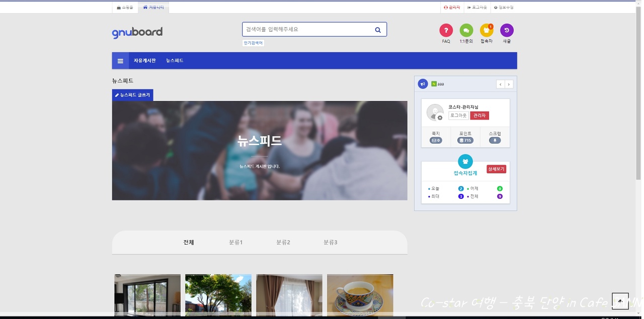Click the profile avatar gear icon
Viewport: 644px width, 319px height.
(x=440, y=118)
